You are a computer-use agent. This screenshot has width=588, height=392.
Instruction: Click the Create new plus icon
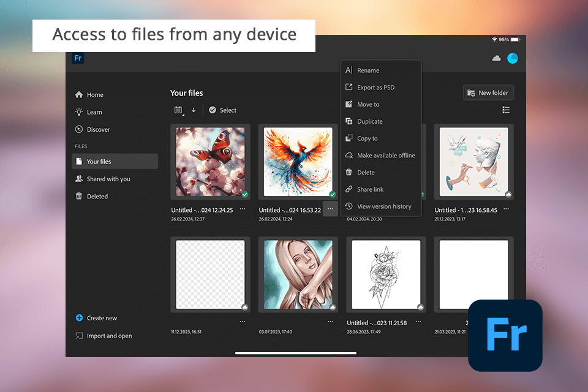pos(79,318)
